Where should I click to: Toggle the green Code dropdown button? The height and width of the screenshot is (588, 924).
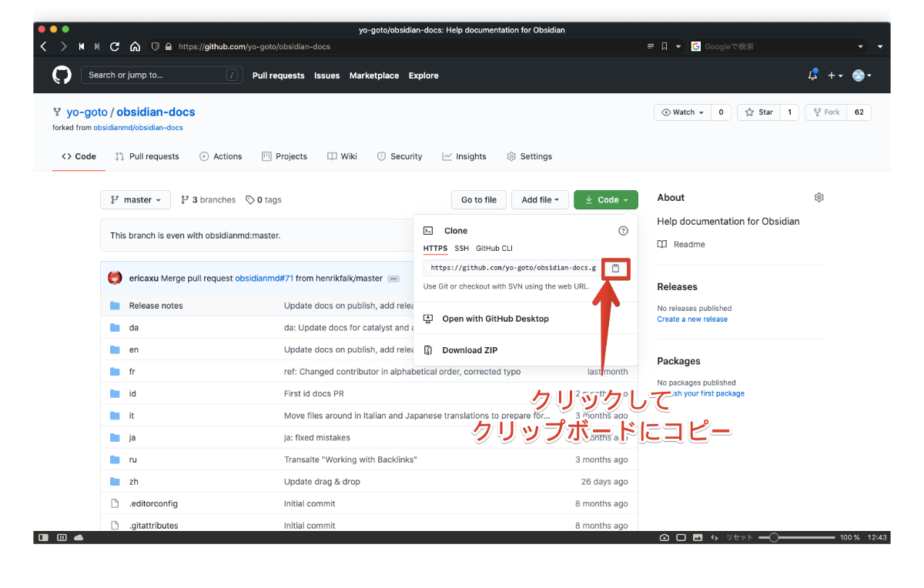tap(606, 200)
